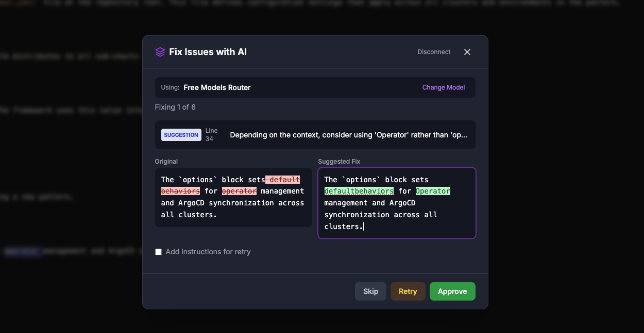Open the Change Model link
The image size is (644, 333).
[443, 87]
